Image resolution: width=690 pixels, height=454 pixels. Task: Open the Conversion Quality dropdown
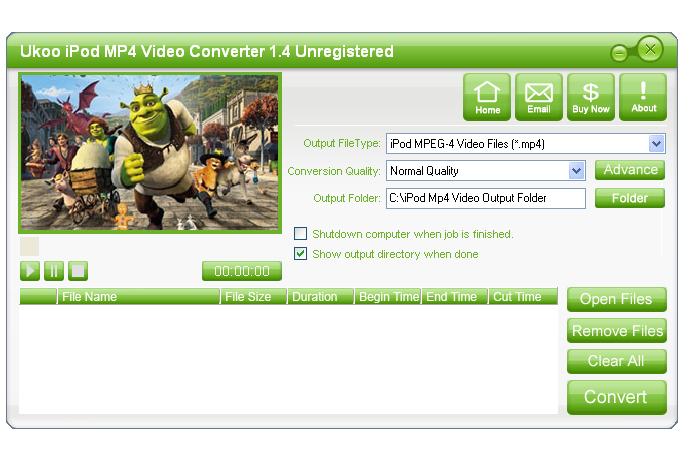coord(576,171)
